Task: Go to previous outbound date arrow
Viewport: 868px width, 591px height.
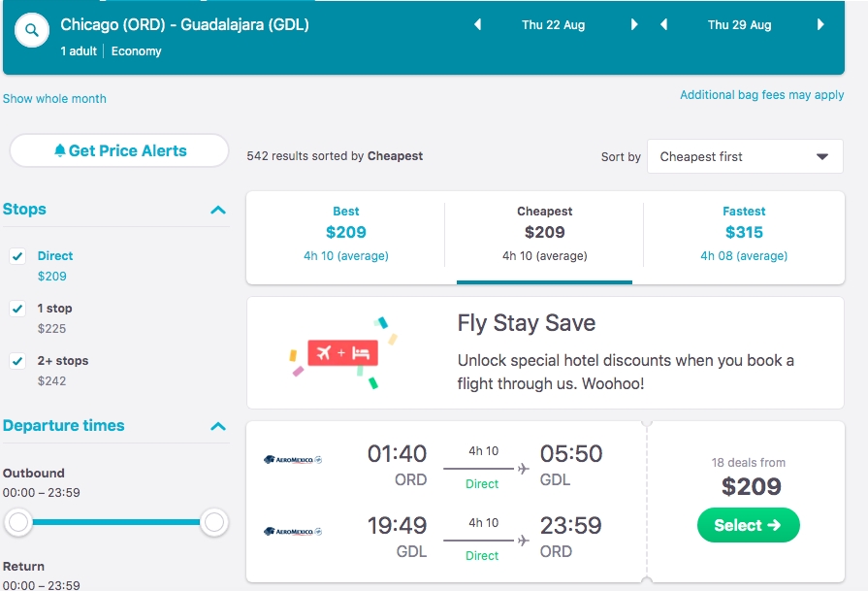Action: 477,25
